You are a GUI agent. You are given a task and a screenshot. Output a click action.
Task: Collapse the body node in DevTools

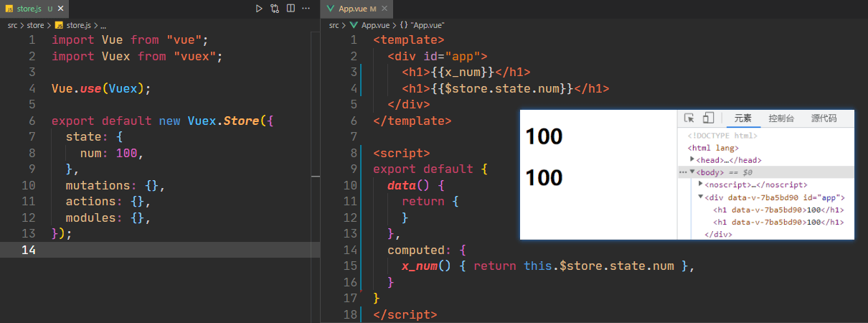click(x=692, y=172)
